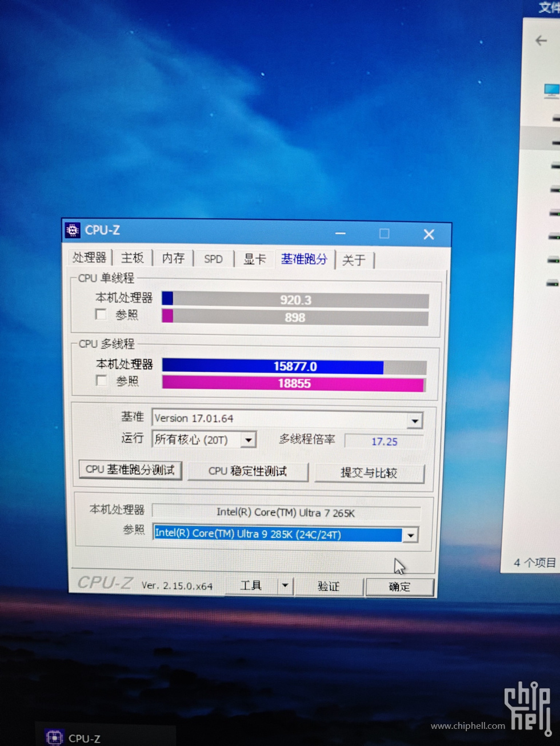
Task: Click the 'Ver. 2.15.0.x64' version text
Action: (x=177, y=585)
